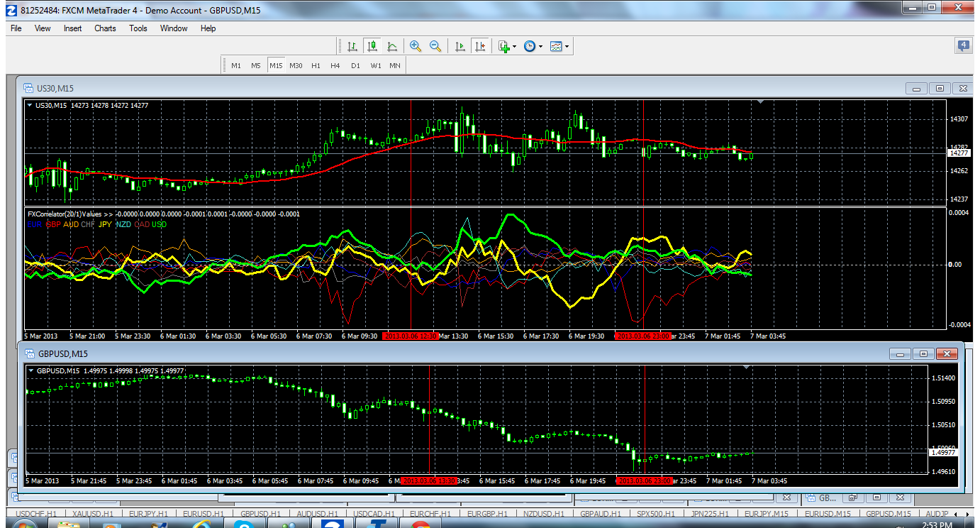Switch to the AUDUSD,H1 chart tab

(318, 514)
